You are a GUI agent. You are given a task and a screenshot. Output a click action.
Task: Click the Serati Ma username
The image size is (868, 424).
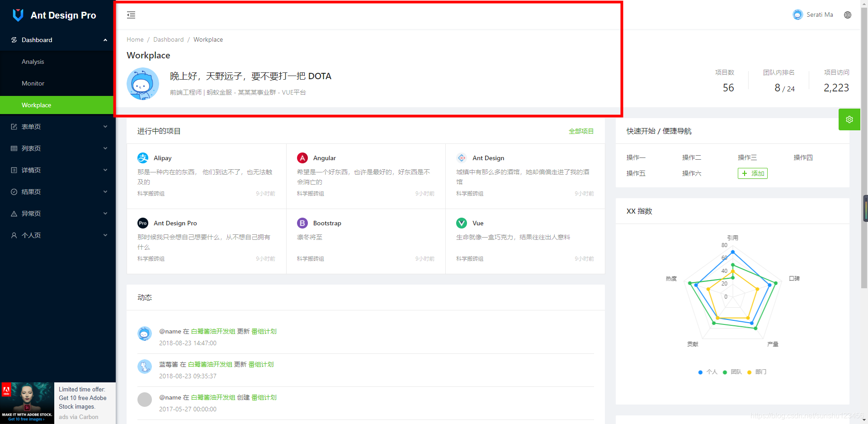pos(820,14)
